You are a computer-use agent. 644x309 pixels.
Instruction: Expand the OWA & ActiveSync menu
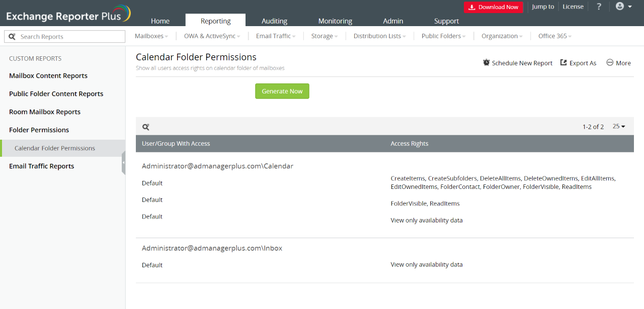click(212, 36)
